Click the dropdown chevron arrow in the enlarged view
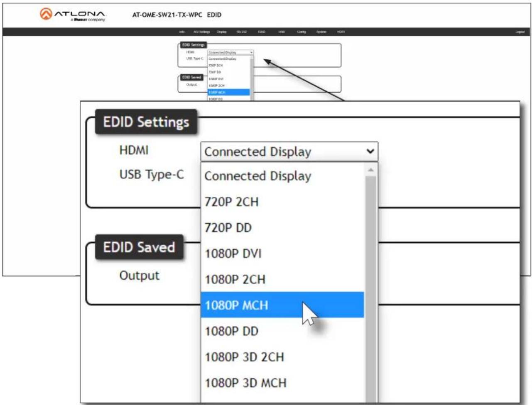 (x=370, y=151)
